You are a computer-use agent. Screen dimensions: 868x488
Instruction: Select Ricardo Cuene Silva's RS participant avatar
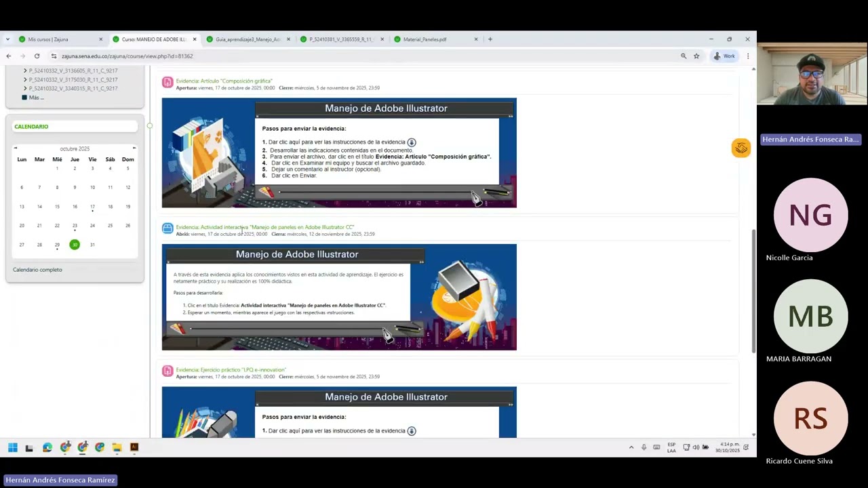tap(810, 418)
